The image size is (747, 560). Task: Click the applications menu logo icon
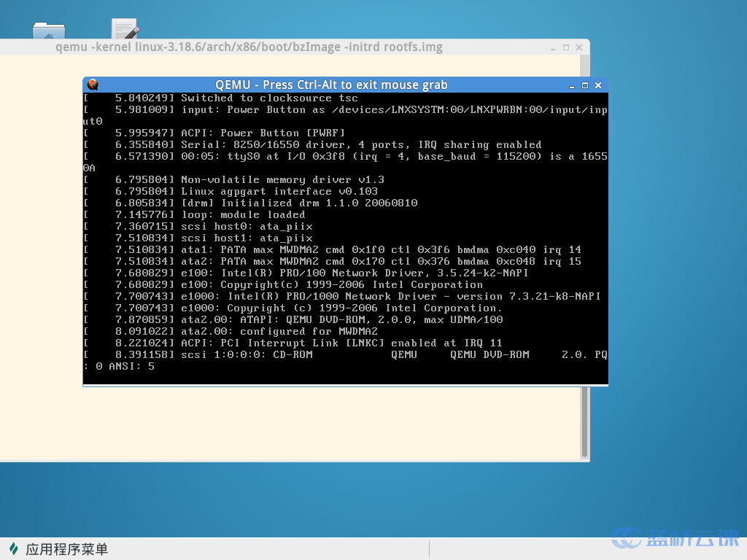(x=14, y=549)
